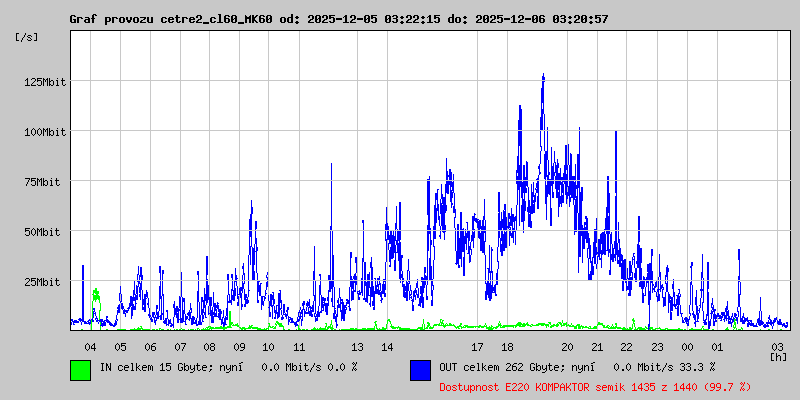The width and height of the screenshot is (800, 400).
Task: Click the 18 hour marker on x-axis
Action: pos(507,346)
